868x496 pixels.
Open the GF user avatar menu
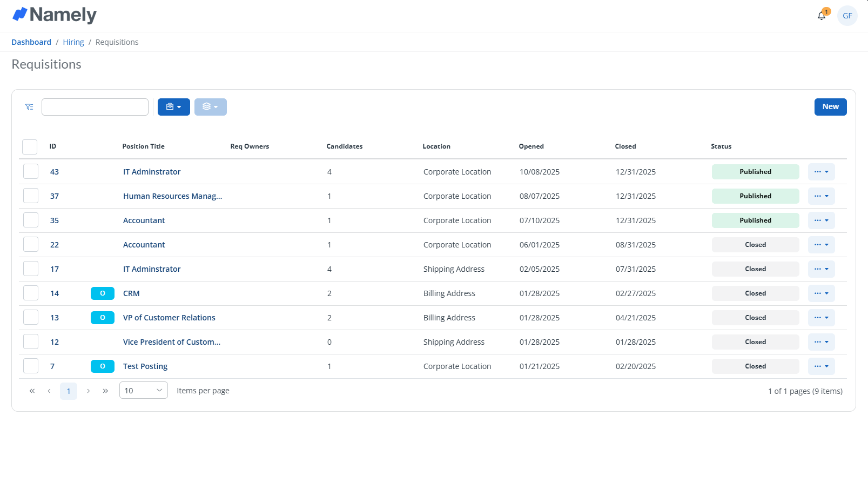point(847,16)
